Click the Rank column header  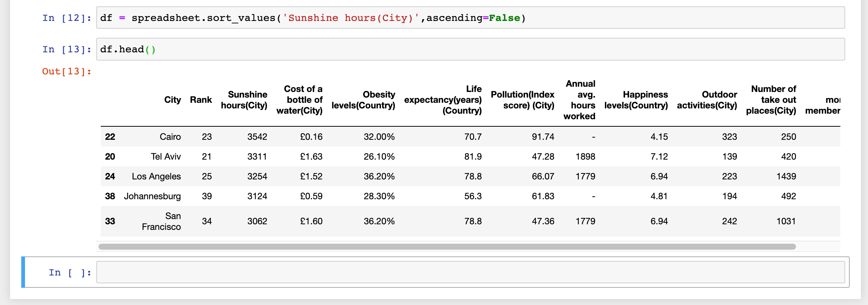point(201,100)
